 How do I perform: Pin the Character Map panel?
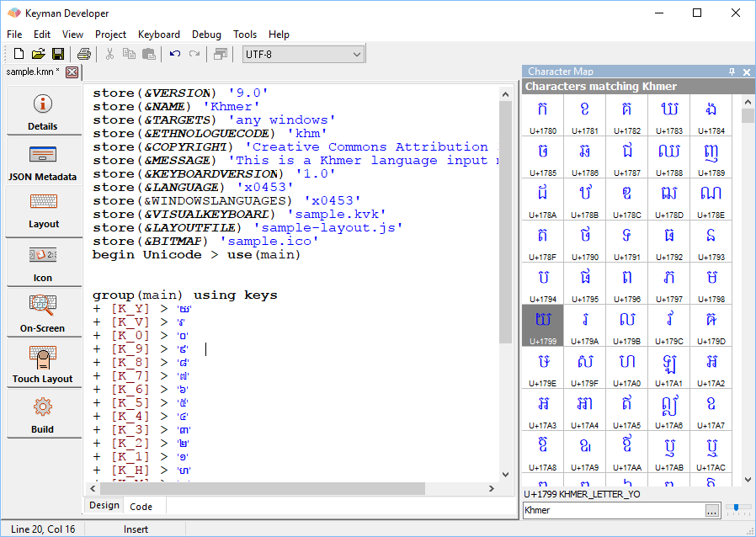click(x=732, y=72)
